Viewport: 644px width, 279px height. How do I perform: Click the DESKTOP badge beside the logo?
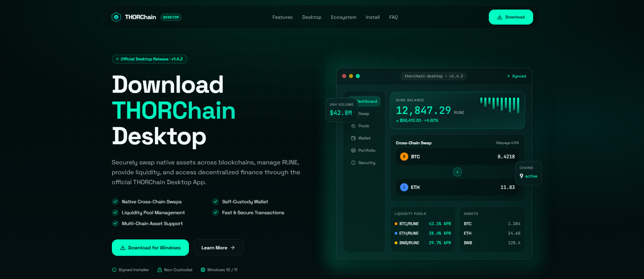[x=171, y=17]
